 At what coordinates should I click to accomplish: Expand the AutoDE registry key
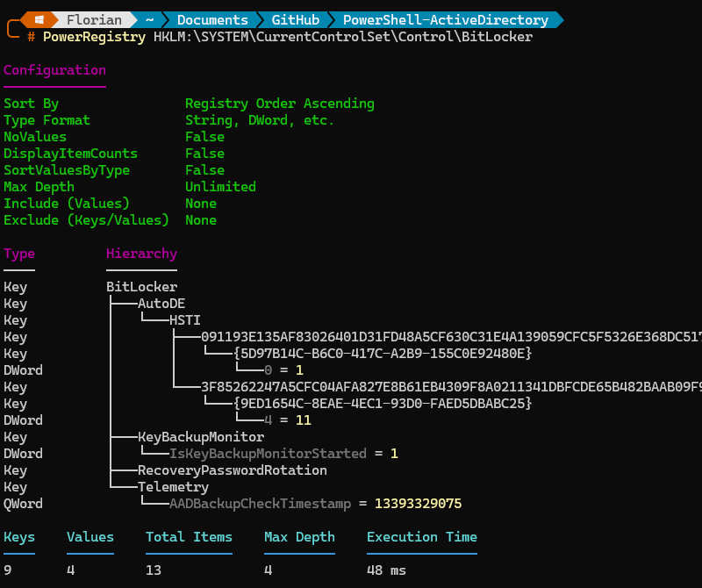(161, 303)
